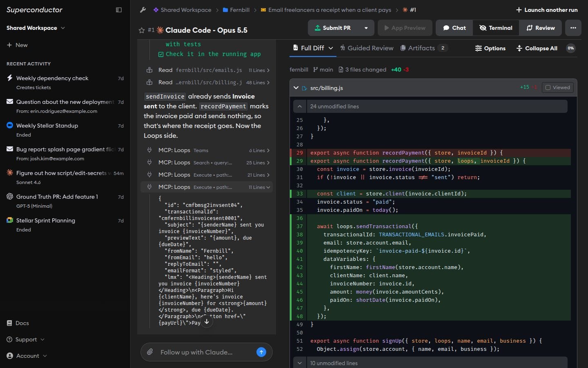Collapse the left sidebar panel icon
Viewport: 588px width, 368px height.
pos(119,10)
